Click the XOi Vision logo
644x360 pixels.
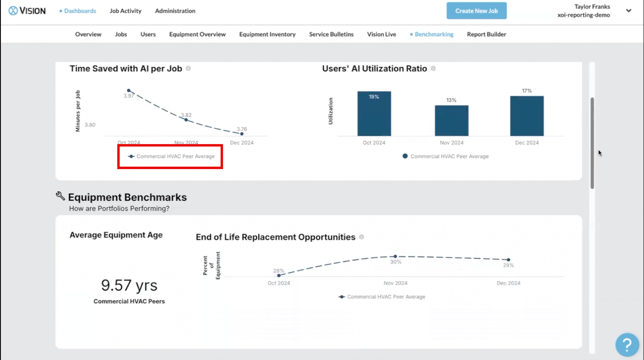(27, 11)
